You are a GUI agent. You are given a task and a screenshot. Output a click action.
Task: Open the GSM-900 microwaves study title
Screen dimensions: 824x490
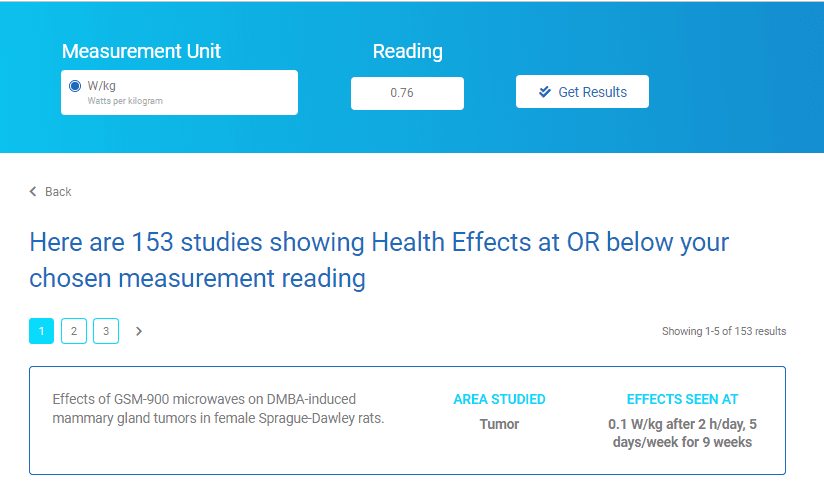coord(218,409)
